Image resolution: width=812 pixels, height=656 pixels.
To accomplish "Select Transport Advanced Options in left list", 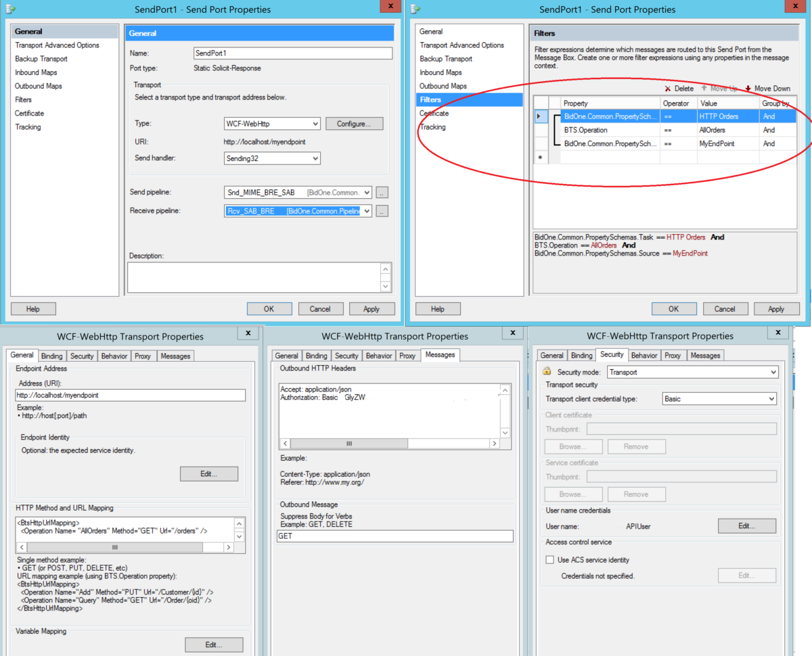I will click(57, 45).
